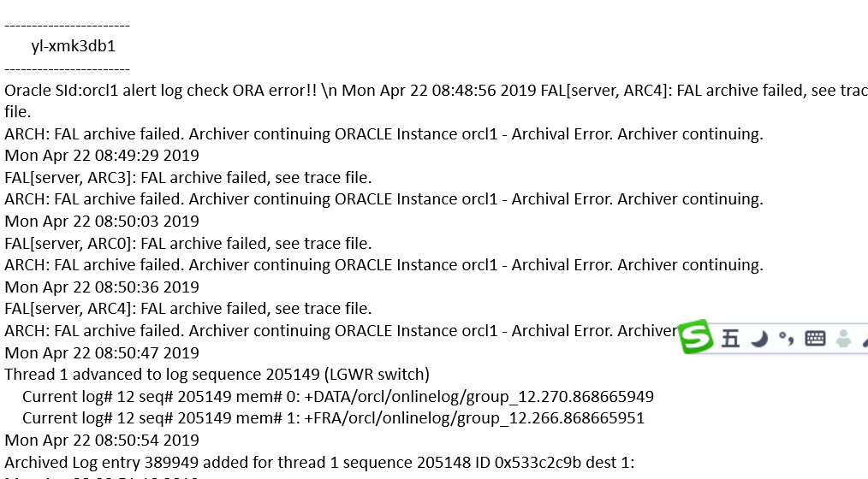
Task: Open the Sogou soft keyboard
Action: click(815, 339)
